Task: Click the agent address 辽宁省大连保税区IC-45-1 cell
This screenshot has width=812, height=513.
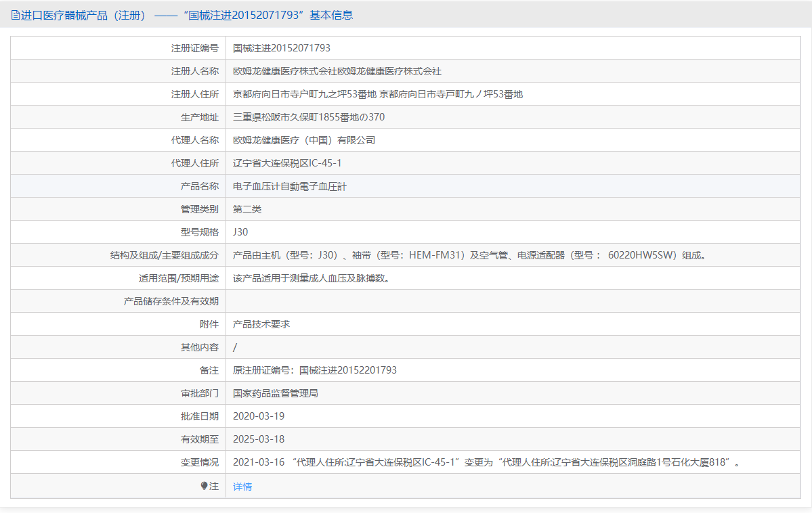Action: (x=287, y=163)
